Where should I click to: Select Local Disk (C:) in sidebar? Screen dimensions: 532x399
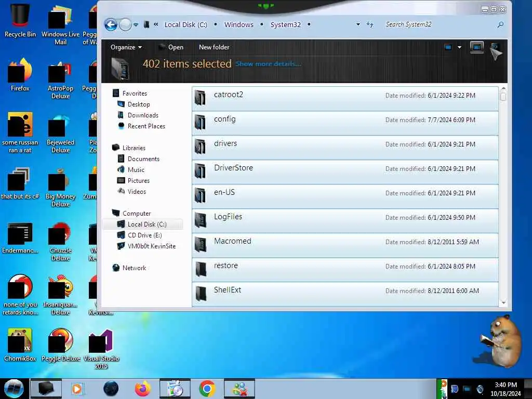point(147,224)
